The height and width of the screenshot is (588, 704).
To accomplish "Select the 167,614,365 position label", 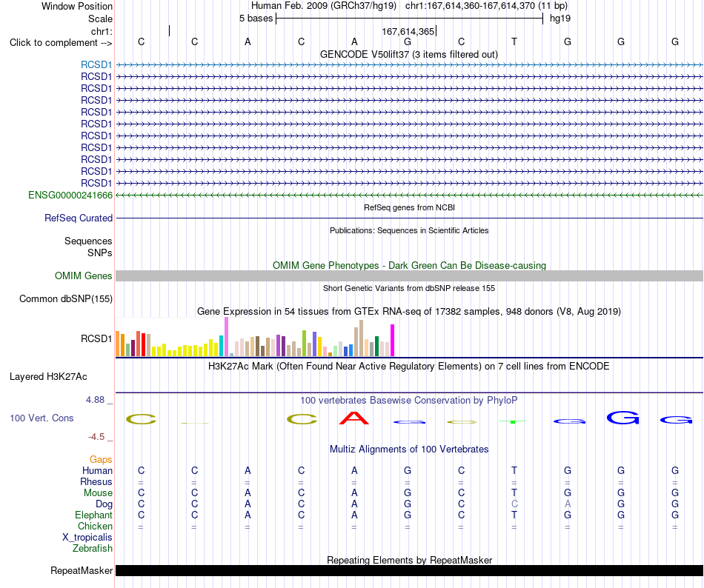I will [408, 31].
